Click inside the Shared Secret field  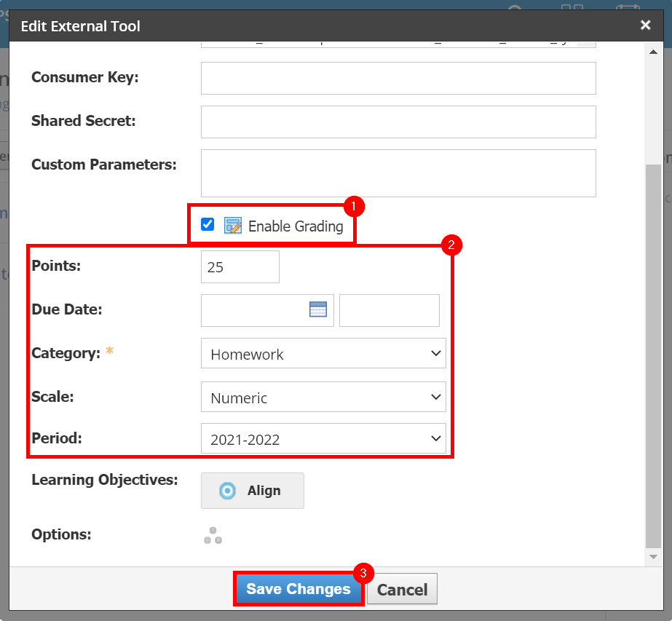click(x=398, y=121)
